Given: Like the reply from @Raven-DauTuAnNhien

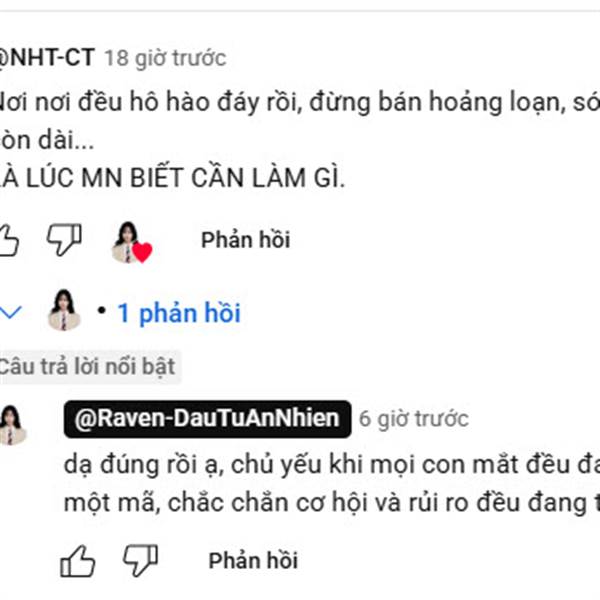Looking at the screenshot, I should 78,561.
